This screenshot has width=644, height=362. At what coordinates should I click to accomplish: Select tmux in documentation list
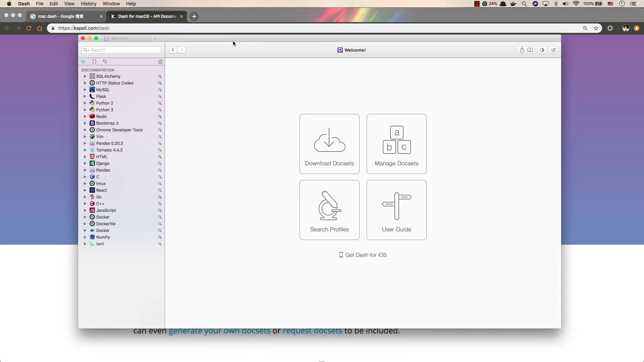(121, 184)
